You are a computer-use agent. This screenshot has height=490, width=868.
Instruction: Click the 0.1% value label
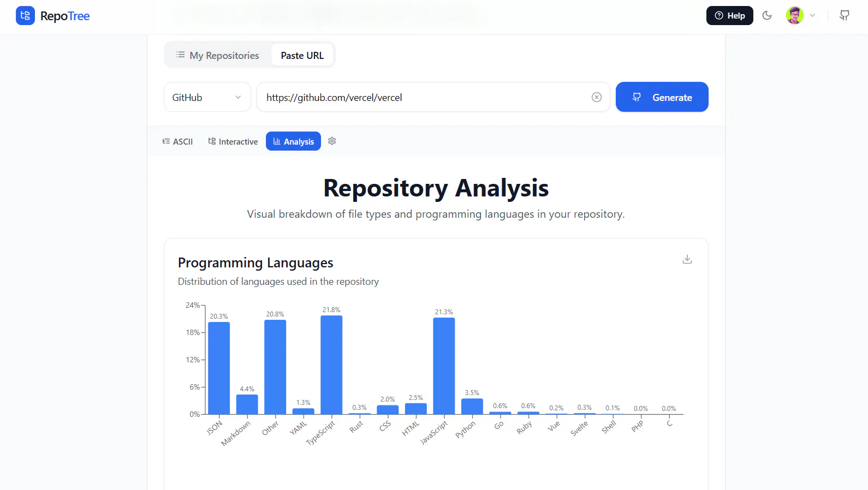click(613, 408)
